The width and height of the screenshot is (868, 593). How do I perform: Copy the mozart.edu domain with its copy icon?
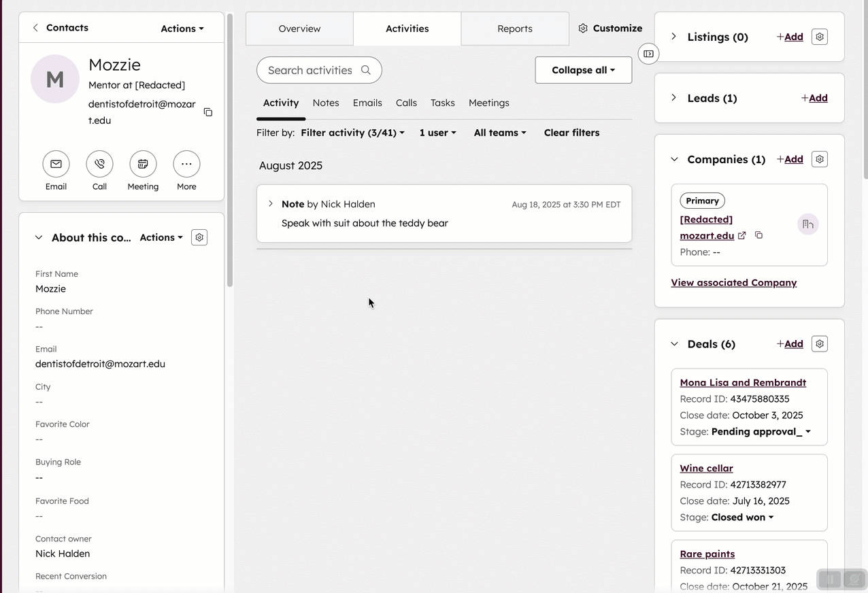pos(758,235)
